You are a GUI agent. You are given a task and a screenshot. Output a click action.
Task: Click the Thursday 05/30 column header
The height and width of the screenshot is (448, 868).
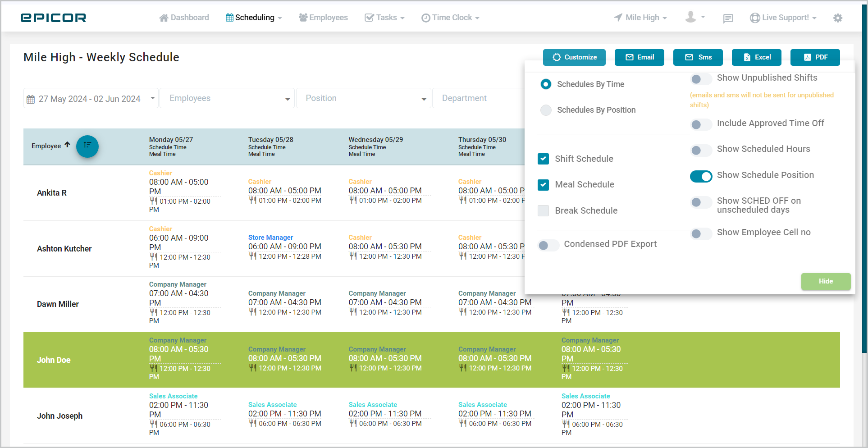482,146
